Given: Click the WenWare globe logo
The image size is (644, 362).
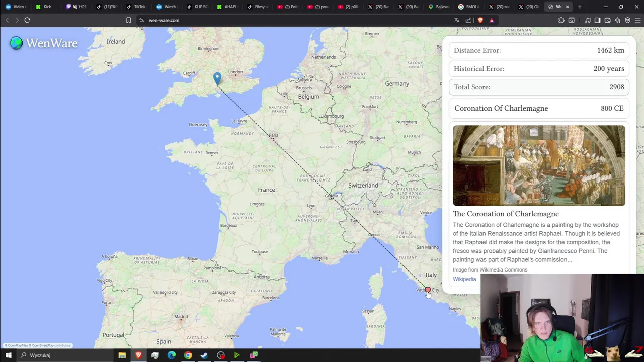Looking at the screenshot, I should click(x=16, y=43).
